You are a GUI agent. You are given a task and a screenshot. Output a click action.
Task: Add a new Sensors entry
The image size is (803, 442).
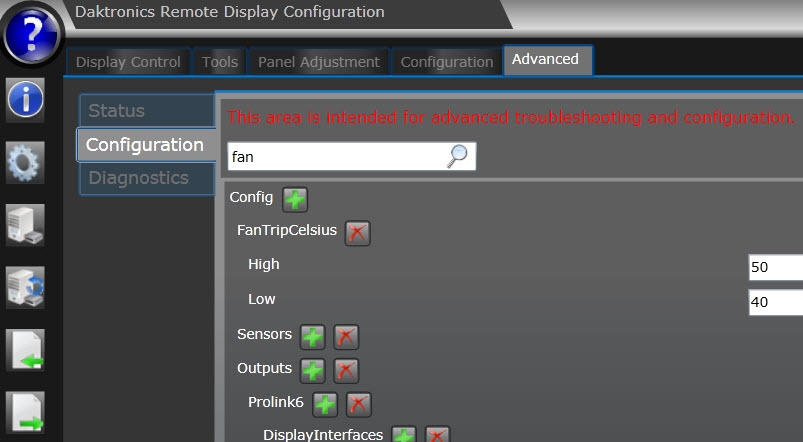[x=313, y=336]
